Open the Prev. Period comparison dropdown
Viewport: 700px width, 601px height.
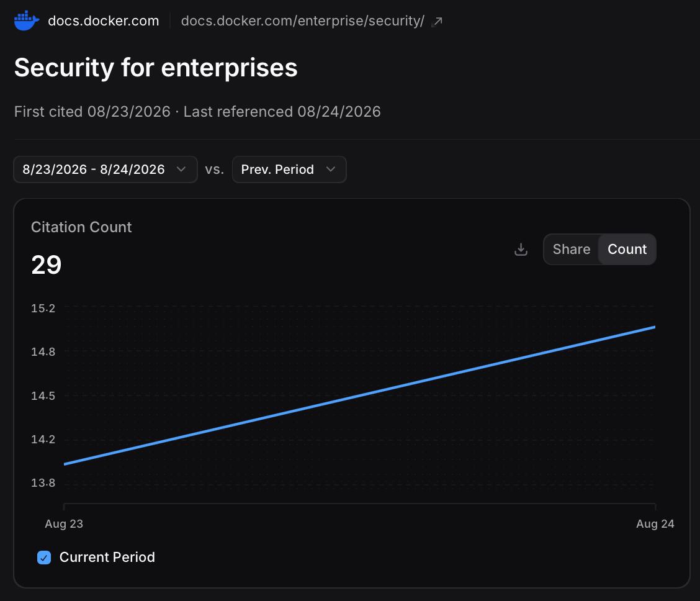pos(289,169)
